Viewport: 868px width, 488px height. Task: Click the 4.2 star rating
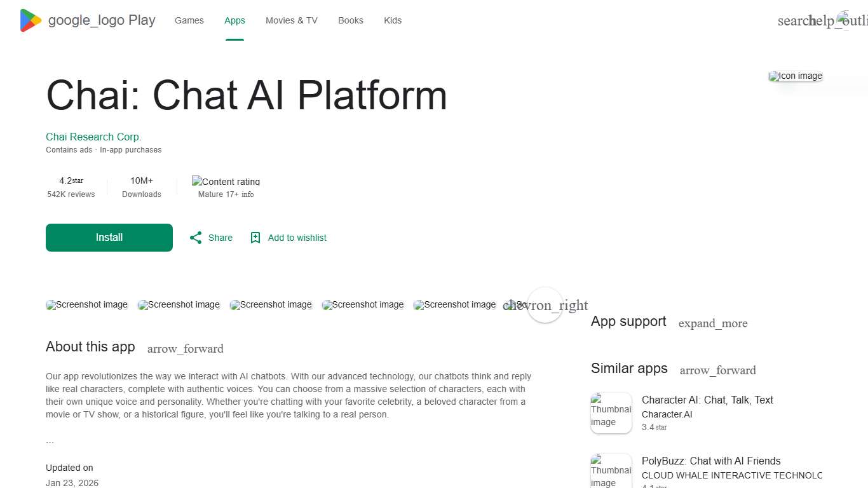click(x=71, y=180)
